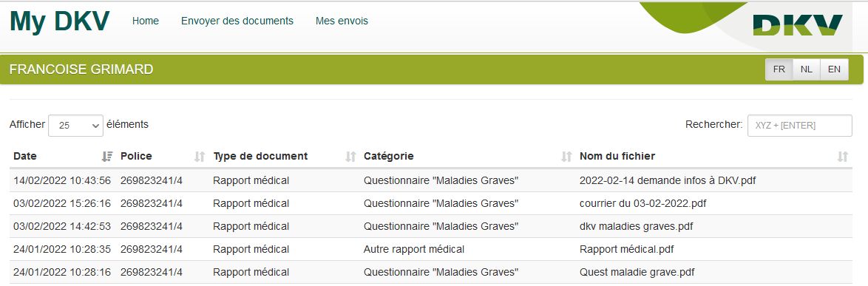Open 2022-02-14 demande infos à DKV.pdf
Image resolution: width=868 pixels, height=286 pixels.
point(668,180)
